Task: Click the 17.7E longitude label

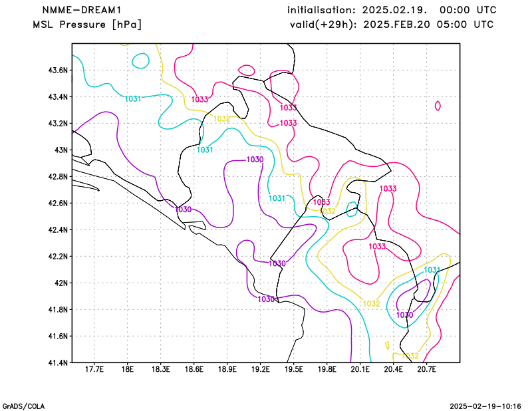Action: 94,370
